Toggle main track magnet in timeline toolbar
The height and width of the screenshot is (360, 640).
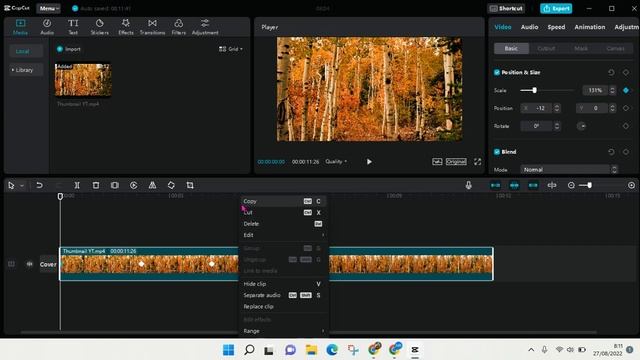point(495,185)
